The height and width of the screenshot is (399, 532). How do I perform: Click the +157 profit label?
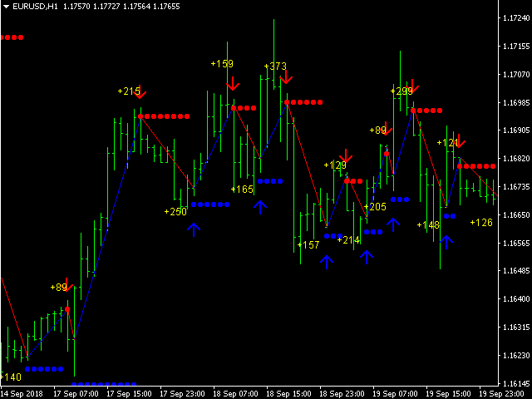(308, 244)
